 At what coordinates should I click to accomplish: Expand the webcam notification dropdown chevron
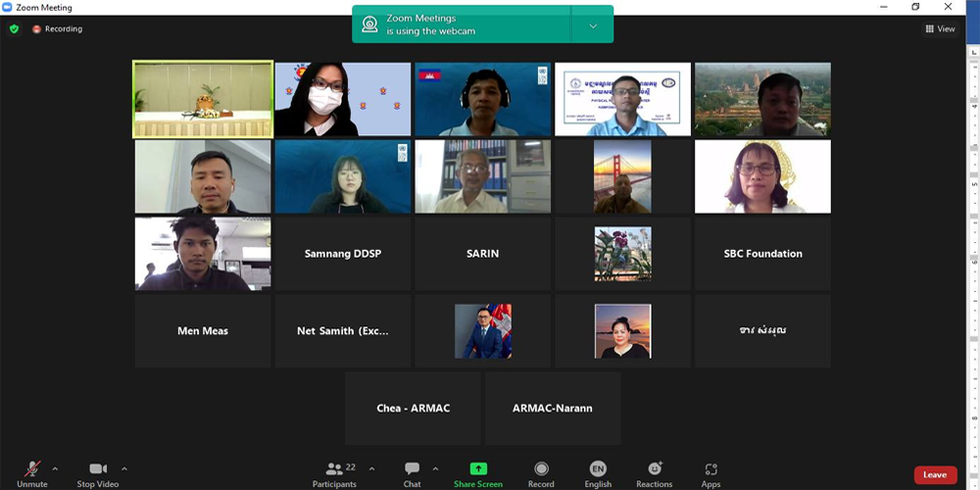click(593, 26)
